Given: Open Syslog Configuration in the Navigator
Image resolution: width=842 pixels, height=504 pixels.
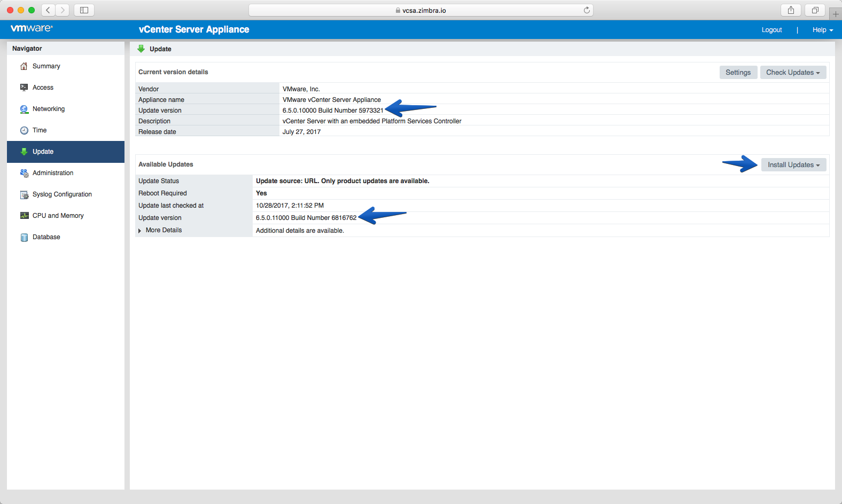Looking at the screenshot, I should [x=66, y=194].
